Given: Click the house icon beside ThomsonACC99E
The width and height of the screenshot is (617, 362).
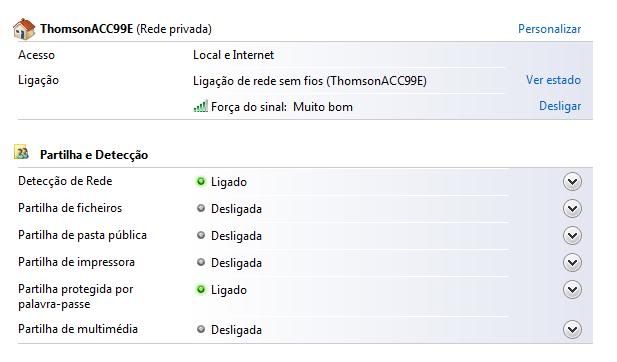Looking at the screenshot, I should pos(24,29).
